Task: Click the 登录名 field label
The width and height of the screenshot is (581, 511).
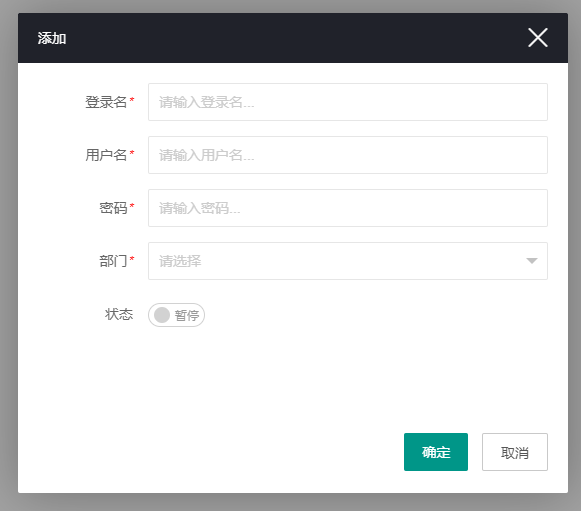Action: (106, 102)
